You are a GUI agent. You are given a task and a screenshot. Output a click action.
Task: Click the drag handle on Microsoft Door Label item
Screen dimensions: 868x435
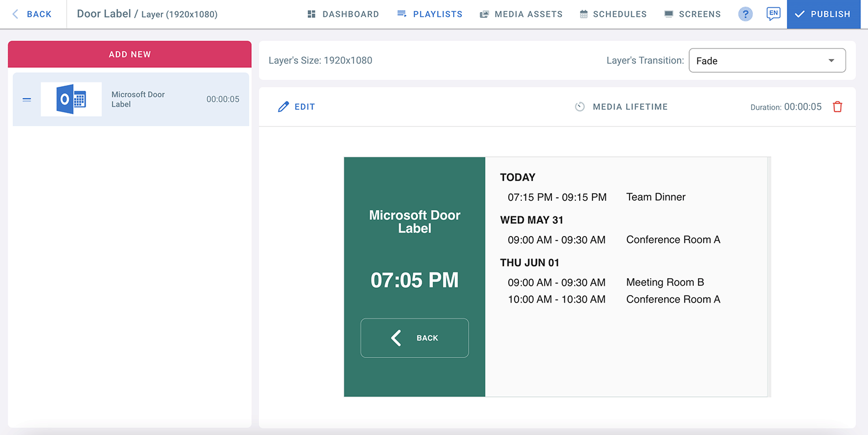(x=27, y=99)
